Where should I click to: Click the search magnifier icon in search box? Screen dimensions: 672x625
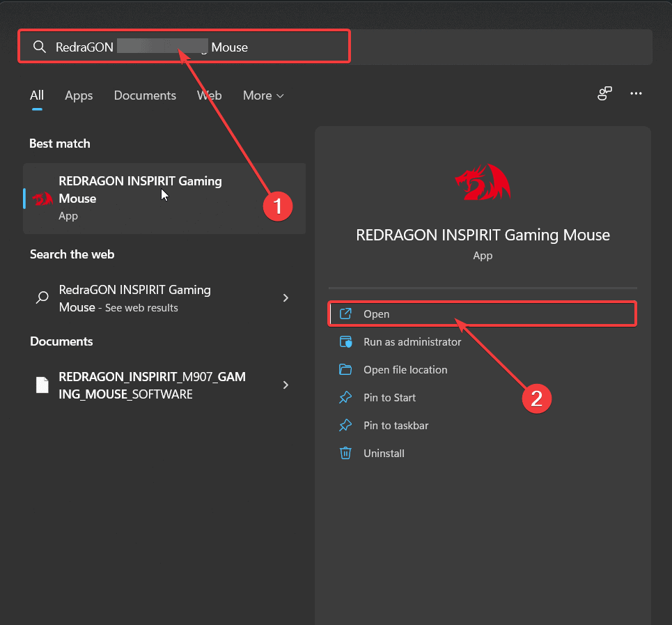40,47
